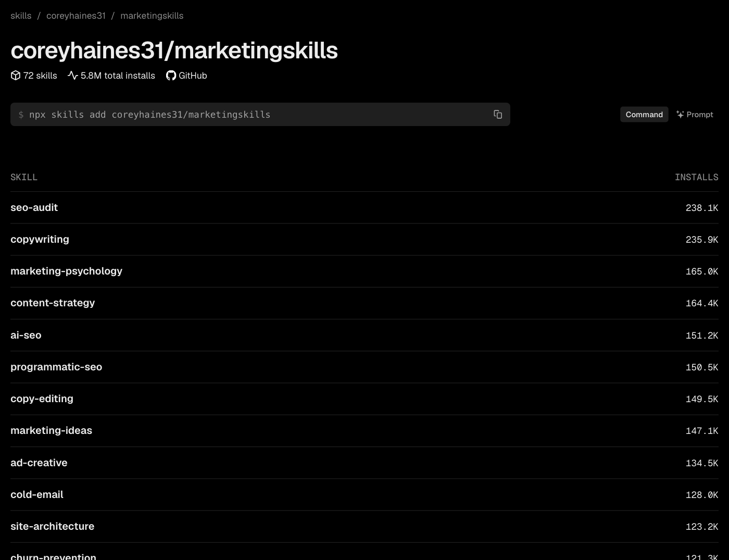Image resolution: width=729 pixels, height=560 pixels.
Task: Click the SKILL column header
Action: click(x=24, y=177)
